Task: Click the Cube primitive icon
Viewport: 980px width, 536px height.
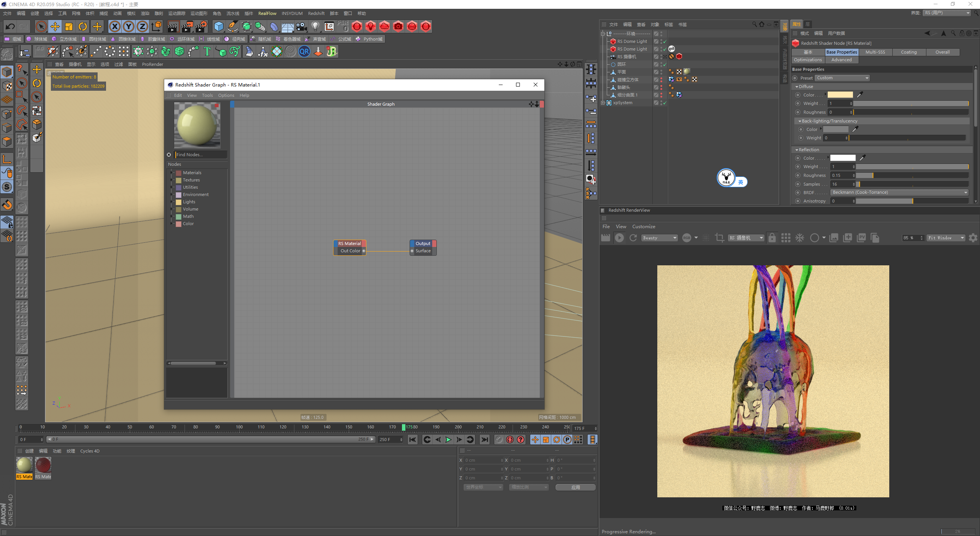Action: point(219,26)
